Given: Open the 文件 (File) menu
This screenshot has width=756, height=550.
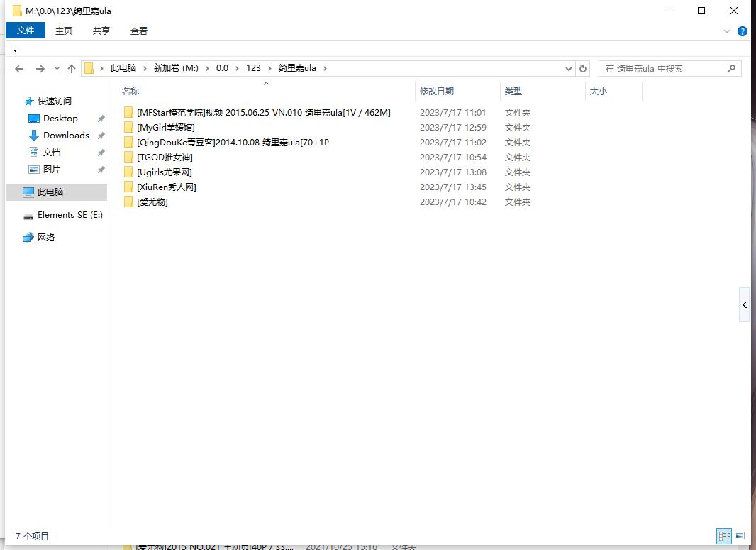Looking at the screenshot, I should tap(26, 31).
